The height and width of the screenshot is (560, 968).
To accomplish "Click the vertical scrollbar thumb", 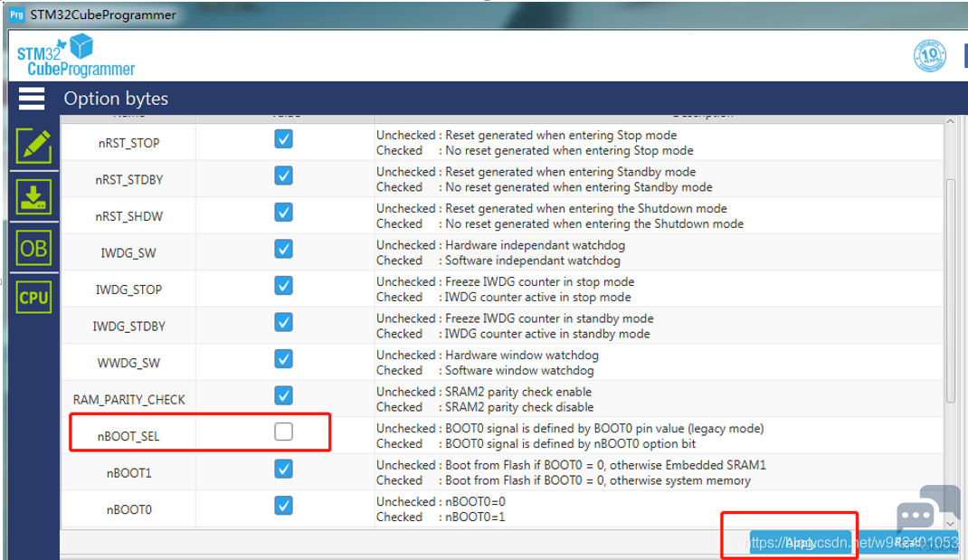I will click(x=951, y=290).
